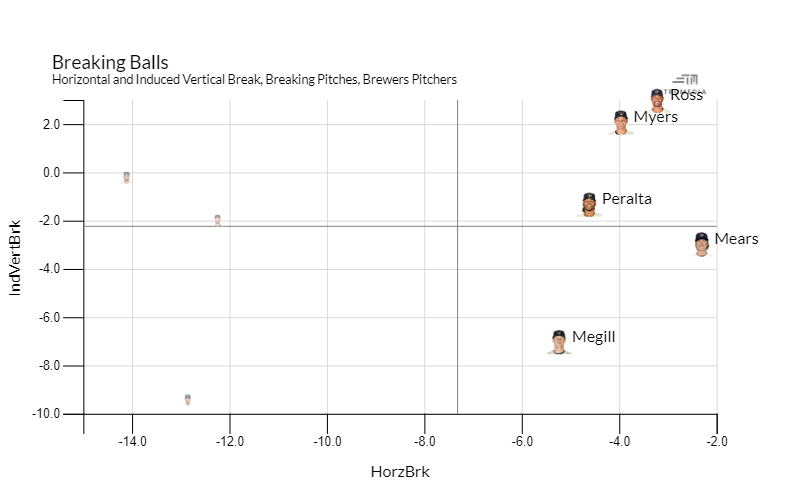Click the Peralta name label
The height and width of the screenshot is (500, 800).
(x=627, y=199)
